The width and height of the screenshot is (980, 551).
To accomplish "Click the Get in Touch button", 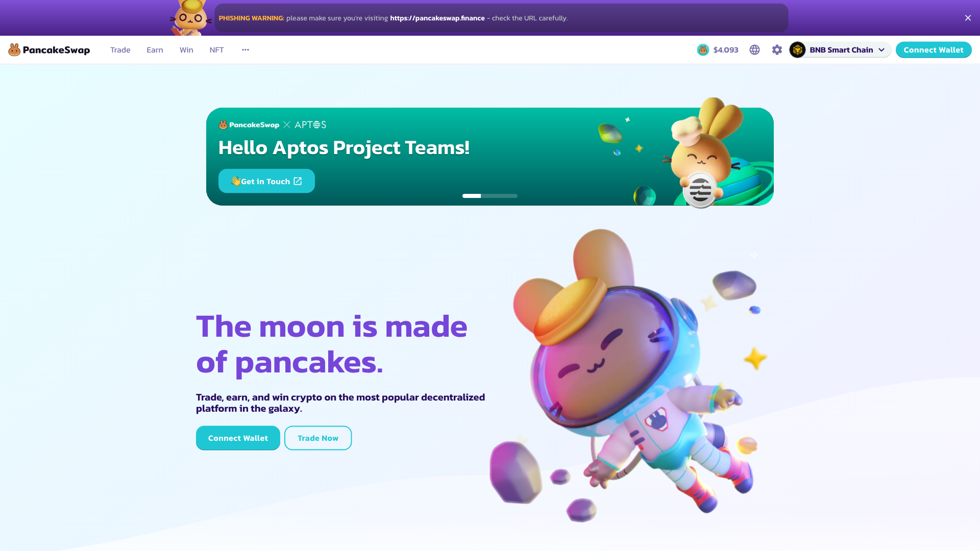I will point(266,181).
